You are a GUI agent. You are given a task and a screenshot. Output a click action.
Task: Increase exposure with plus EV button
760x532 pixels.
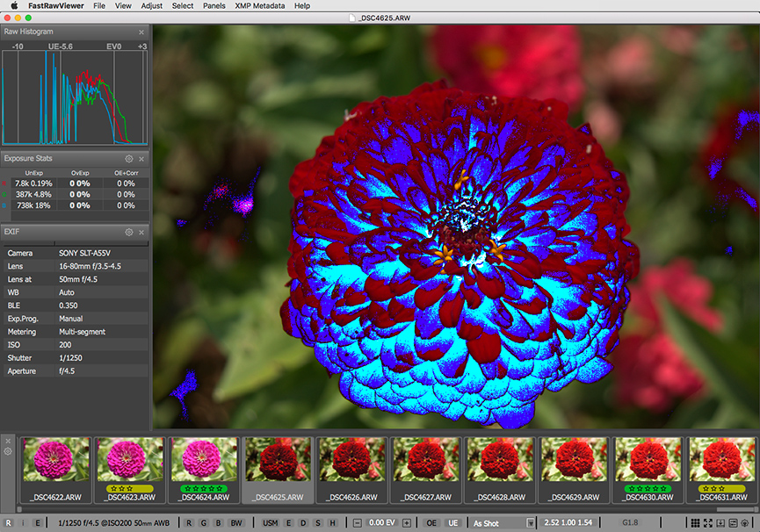(x=407, y=523)
